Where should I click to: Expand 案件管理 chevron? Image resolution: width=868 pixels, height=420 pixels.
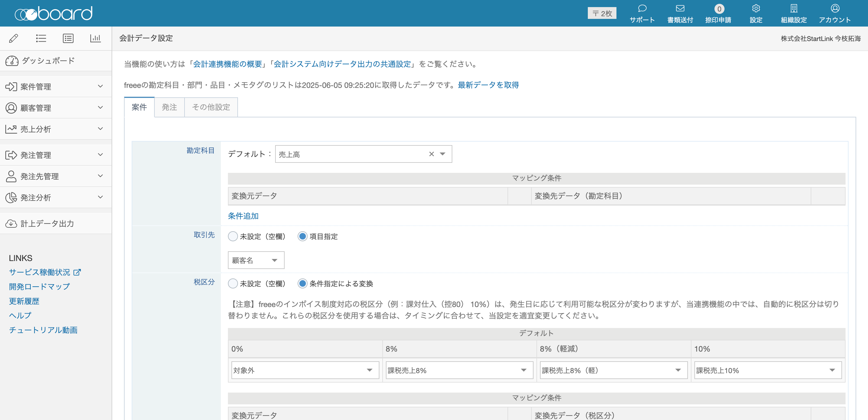coord(100,86)
